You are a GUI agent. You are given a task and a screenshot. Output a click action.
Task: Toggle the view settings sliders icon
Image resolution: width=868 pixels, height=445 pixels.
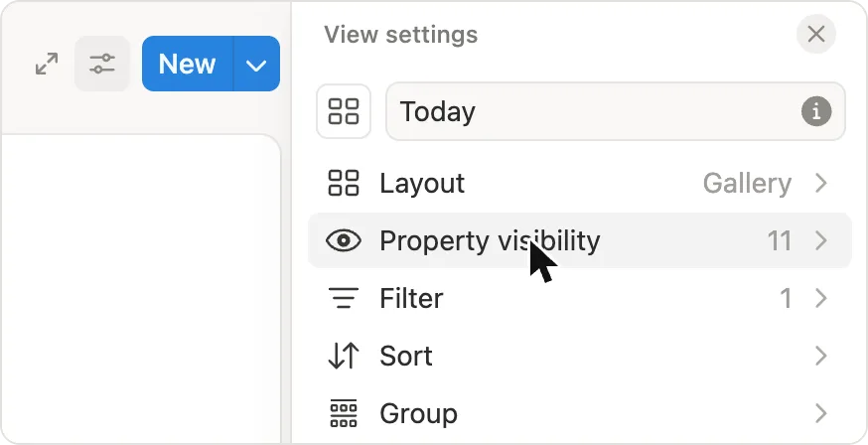coord(102,64)
